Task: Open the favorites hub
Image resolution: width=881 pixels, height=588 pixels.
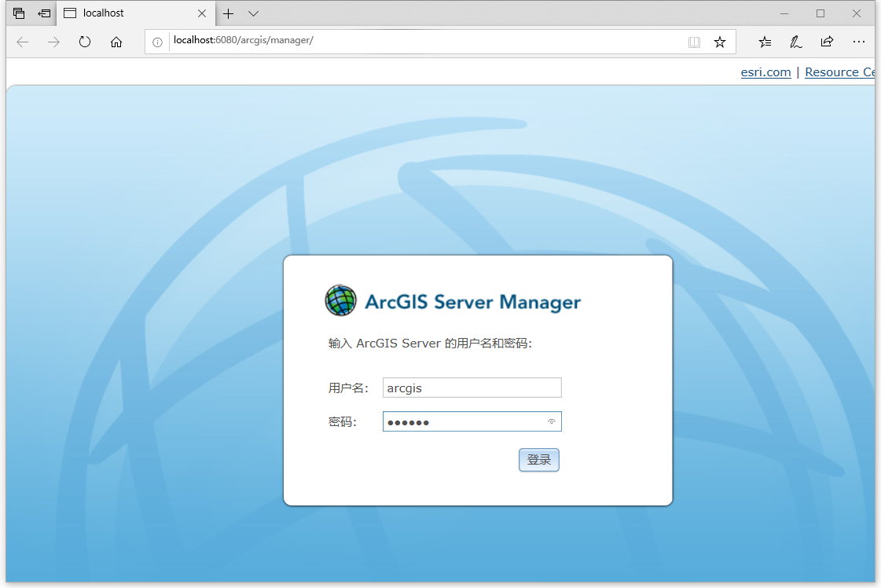Action: point(765,42)
